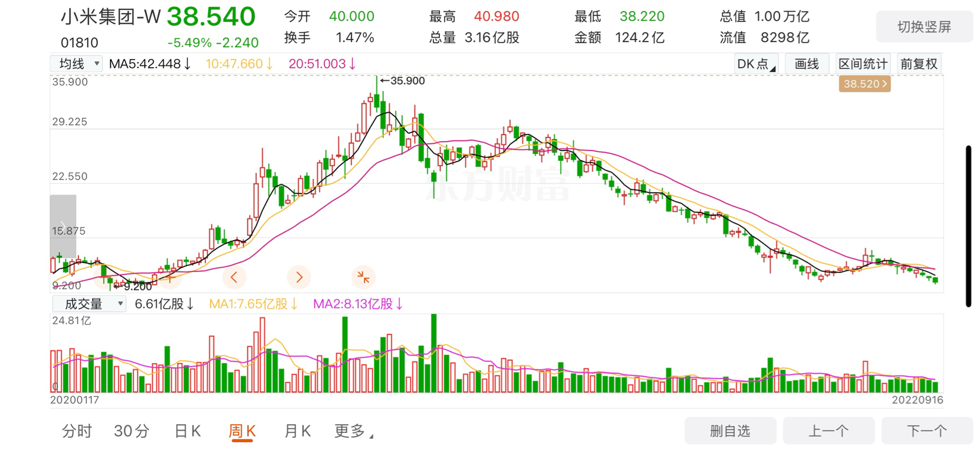Viewport: 980px width, 453px height.
Task: Tap the -5.49% -2.240 change figure
Action: pos(213,42)
